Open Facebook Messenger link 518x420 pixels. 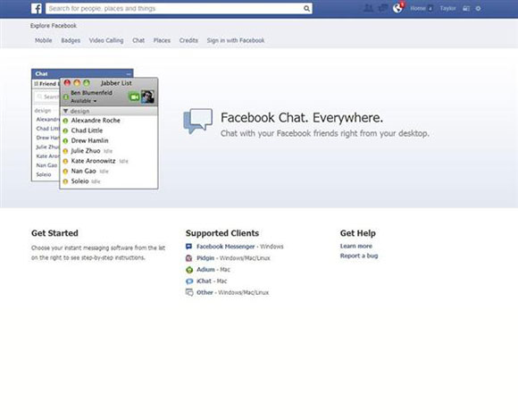point(226,247)
